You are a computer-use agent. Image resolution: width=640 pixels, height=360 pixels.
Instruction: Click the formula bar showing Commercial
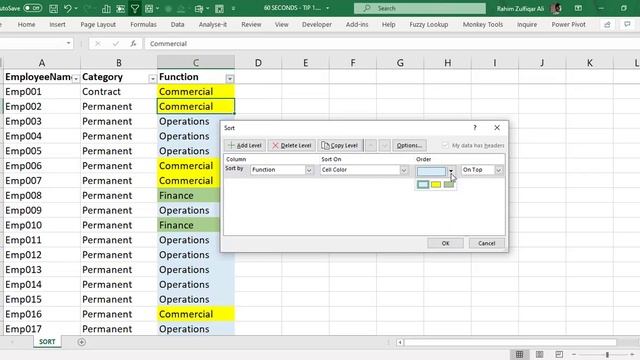392,44
